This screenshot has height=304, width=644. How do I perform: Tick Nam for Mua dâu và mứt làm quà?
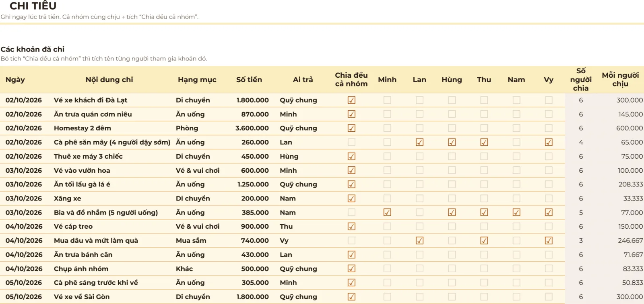click(x=516, y=240)
